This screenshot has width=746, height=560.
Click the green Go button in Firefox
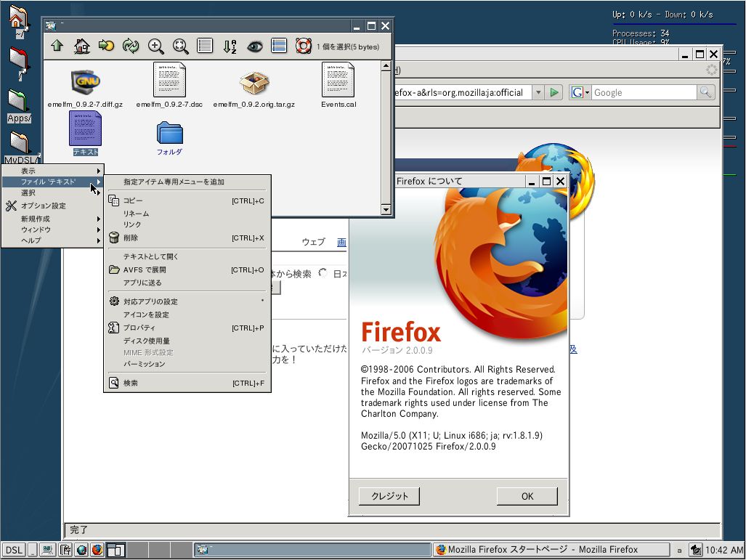(554, 92)
